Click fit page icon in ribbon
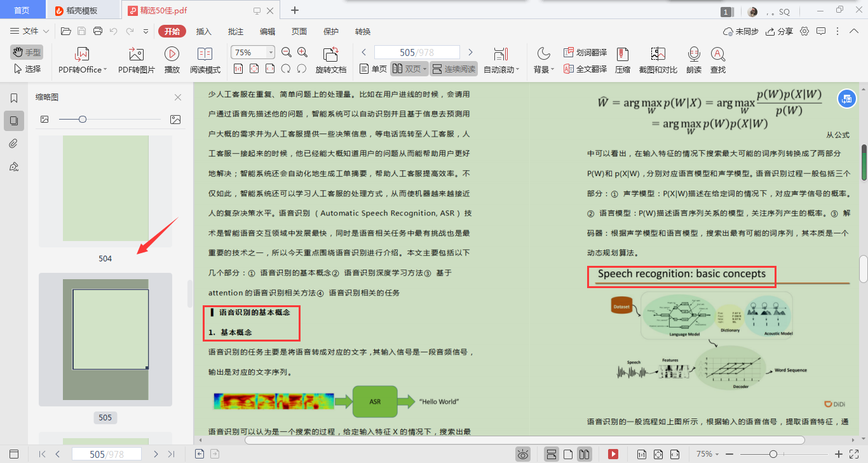 (x=254, y=69)
